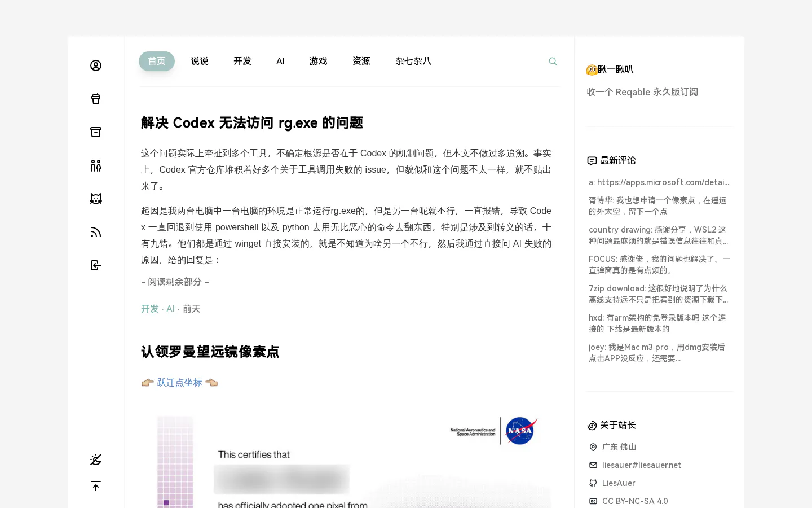Viewport: 812px width, 508px height.
Task: Click the back-to-top arrow icon
Action: 96,486
